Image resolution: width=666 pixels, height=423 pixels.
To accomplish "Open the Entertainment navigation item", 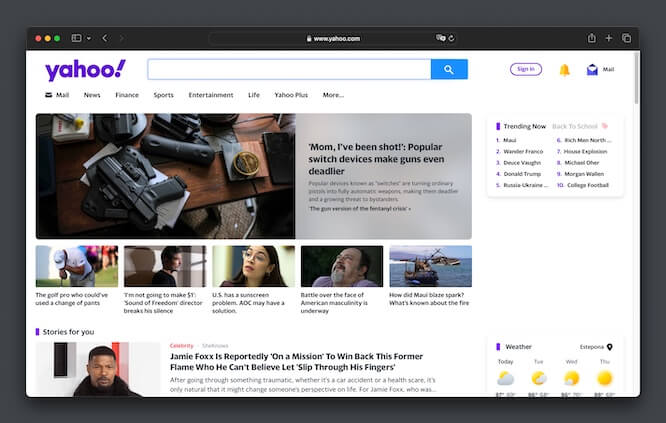I will [211, 95].
